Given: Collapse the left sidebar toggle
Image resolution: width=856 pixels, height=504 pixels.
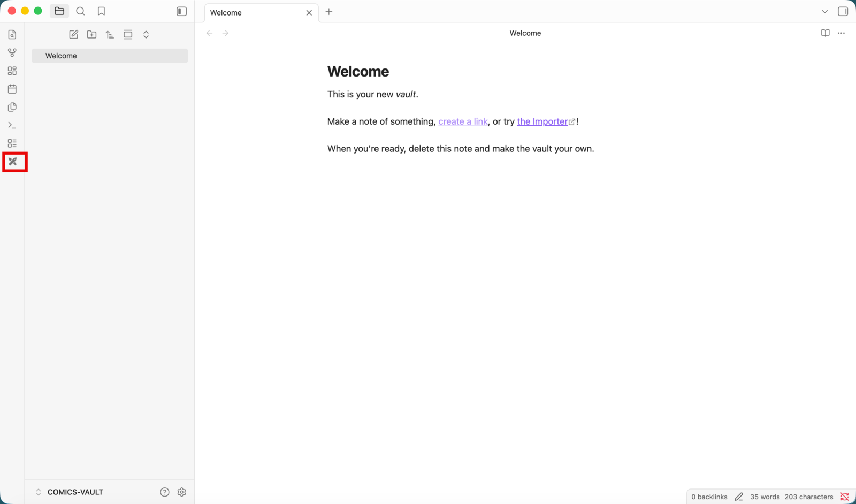Looking at the screenshot, I should point(182,11).
